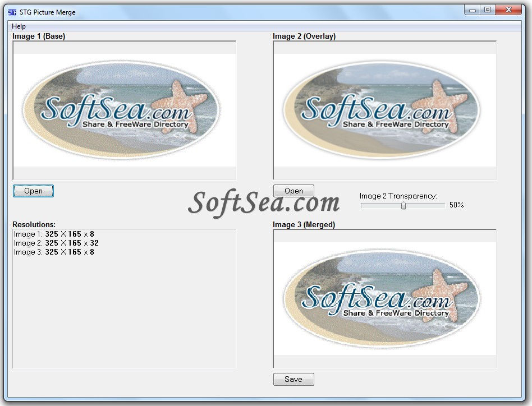The image size is (532, 406).
Task: Click Open button under Image 1 (Base)
Action: point(33,191)
